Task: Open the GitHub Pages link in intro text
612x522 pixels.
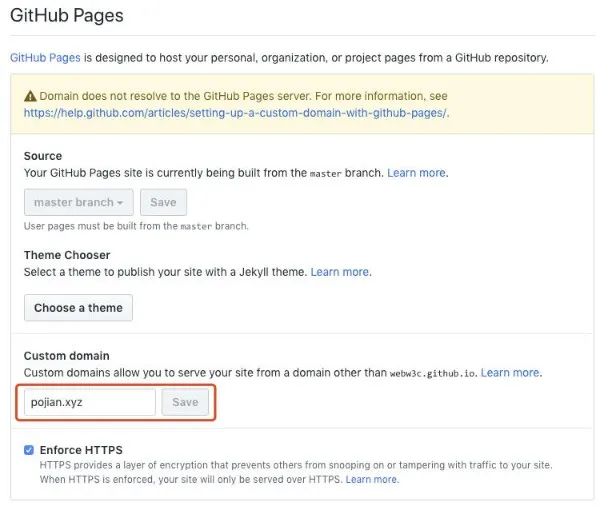Action: (x=45, y=58)
